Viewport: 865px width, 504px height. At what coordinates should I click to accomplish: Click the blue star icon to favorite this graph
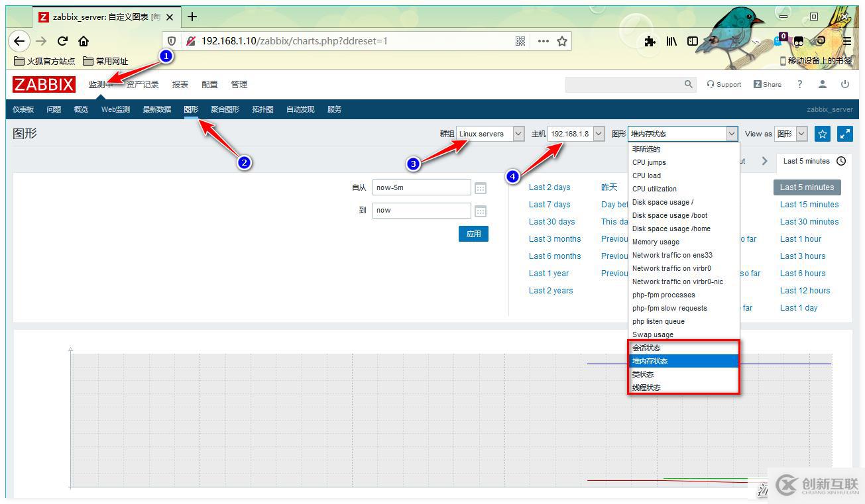(822, 134)
